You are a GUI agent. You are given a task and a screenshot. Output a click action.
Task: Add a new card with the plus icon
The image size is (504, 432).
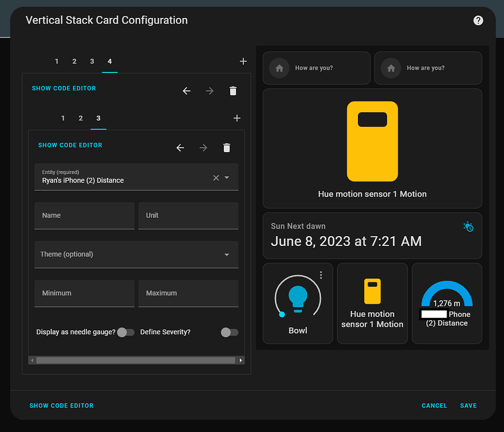point(243,61)
